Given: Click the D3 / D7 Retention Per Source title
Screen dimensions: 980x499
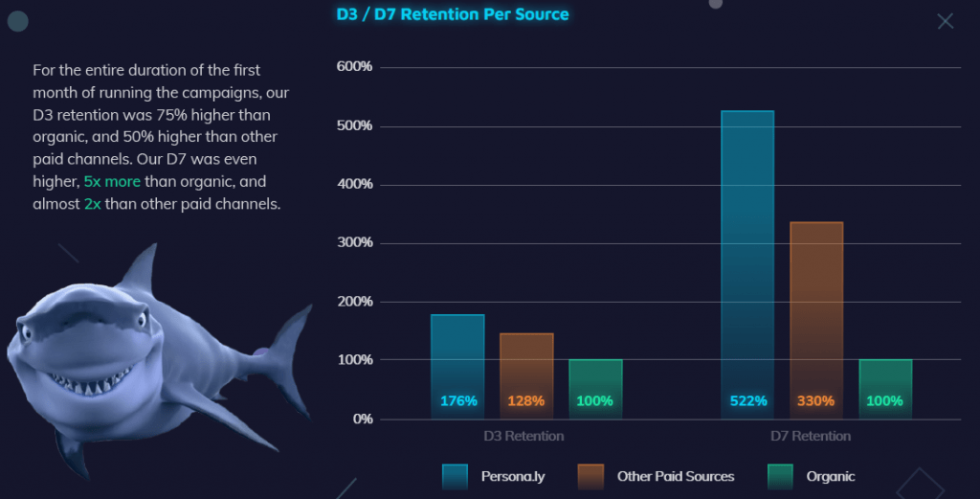Looking at the screenshot, I should pyautogui.click(x=453, y=14).
